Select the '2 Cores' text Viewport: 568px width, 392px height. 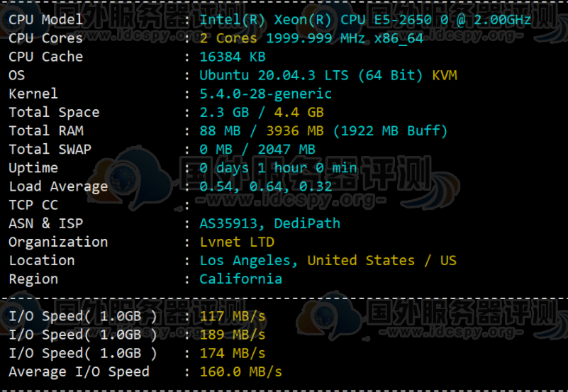click(x=228, y=38)
